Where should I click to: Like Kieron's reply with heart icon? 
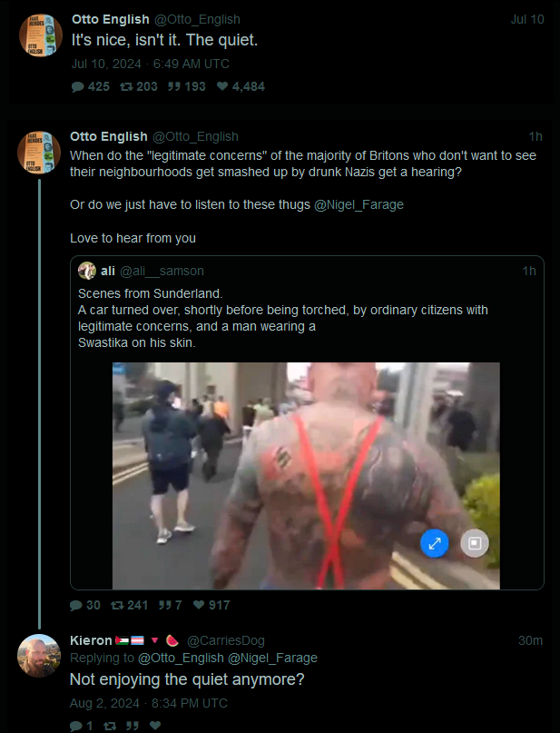point(155,726)
